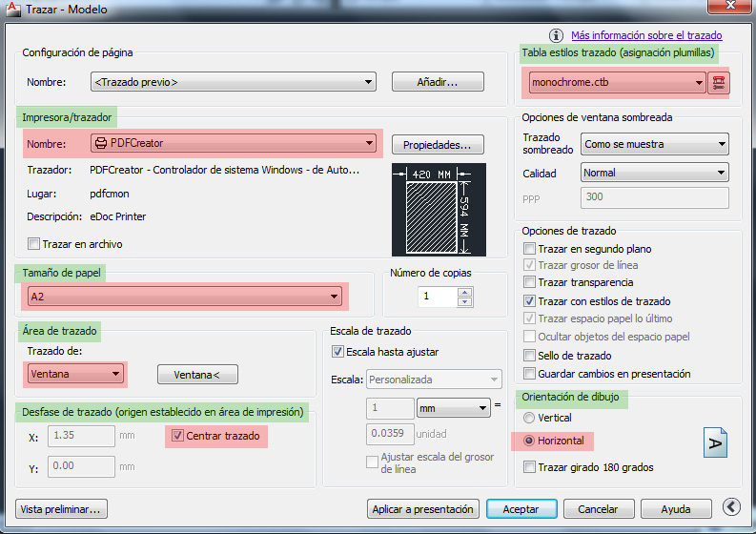
Task: Enable 'Sello de trazado' checkbox
Action: click(x=529, y=356)
